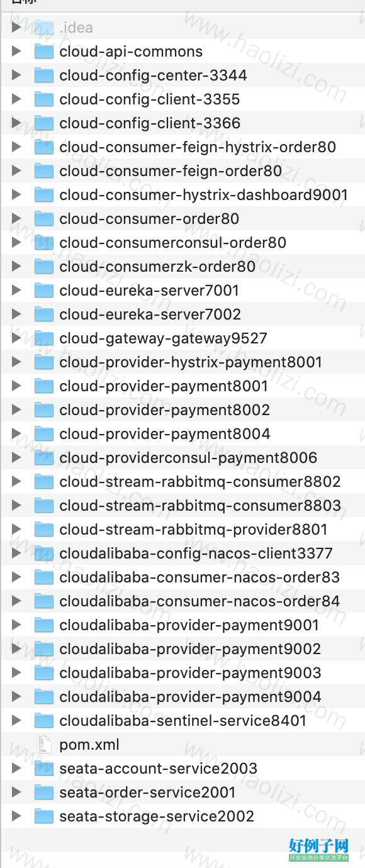Click the cloud-eureka-server7001 folder icon

[44, 291]
